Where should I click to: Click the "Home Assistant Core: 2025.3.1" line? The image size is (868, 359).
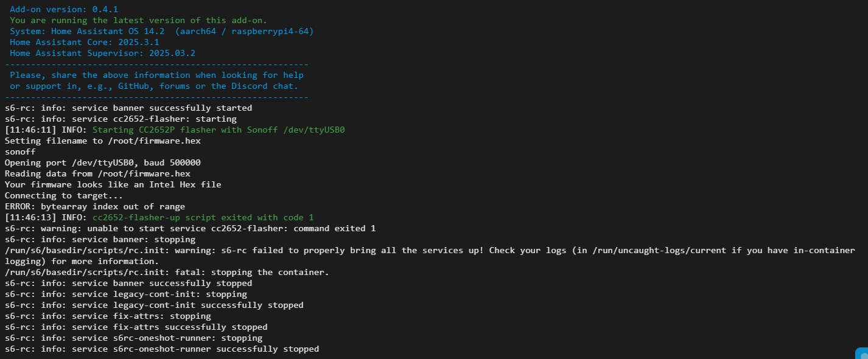(x=84, y=42)
